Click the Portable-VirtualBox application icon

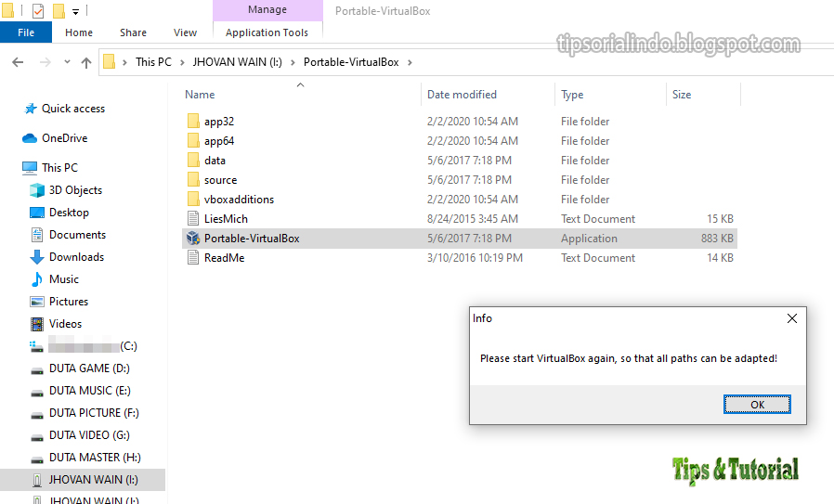193,239
